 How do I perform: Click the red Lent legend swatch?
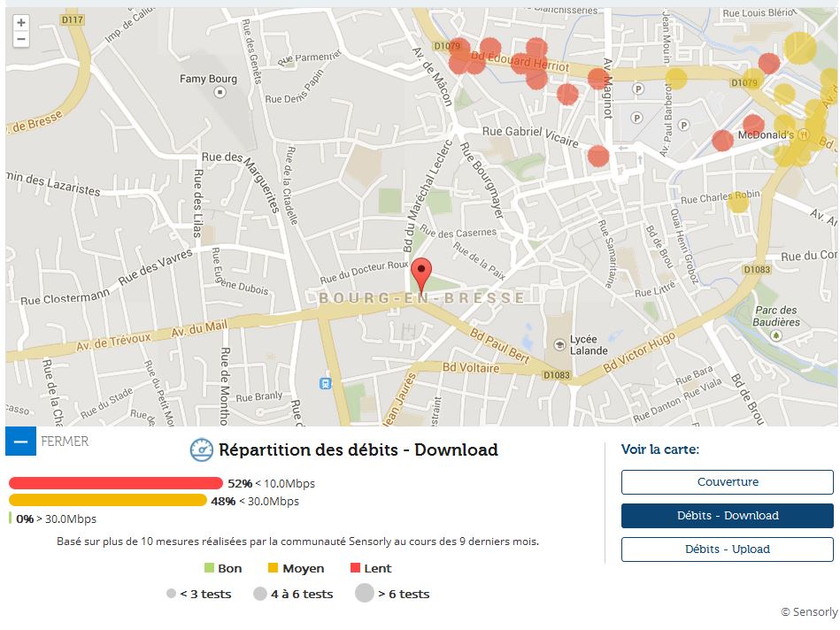356,568
